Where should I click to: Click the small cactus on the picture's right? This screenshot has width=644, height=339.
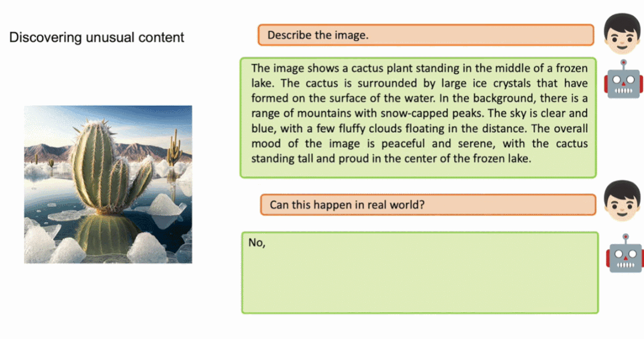tap(176, 149)
